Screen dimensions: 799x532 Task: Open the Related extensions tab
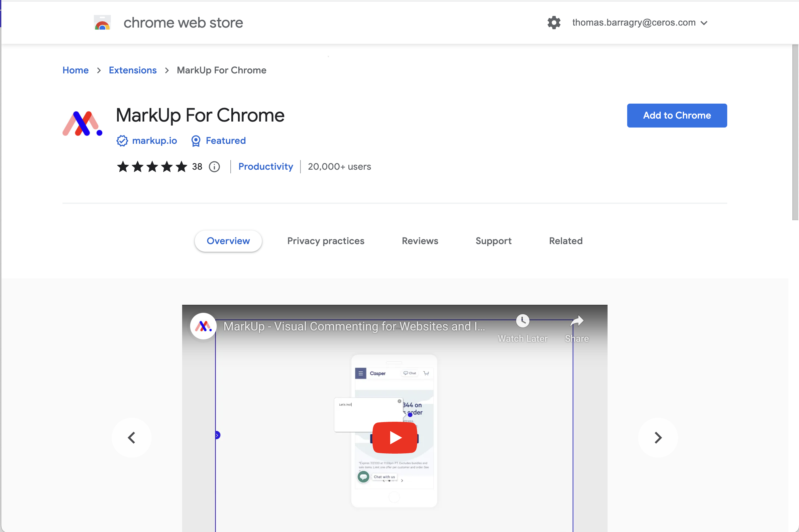pyautogui.click(x=564, y=240)
